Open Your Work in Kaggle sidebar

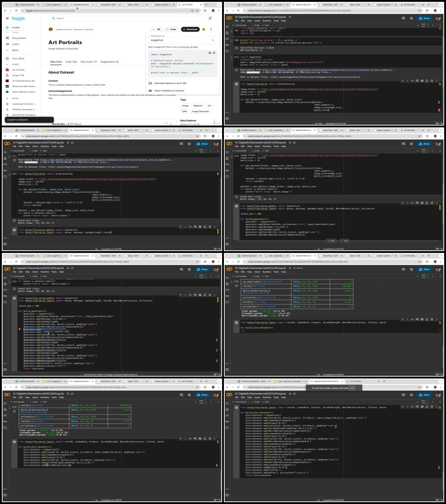tap(18, 58)
